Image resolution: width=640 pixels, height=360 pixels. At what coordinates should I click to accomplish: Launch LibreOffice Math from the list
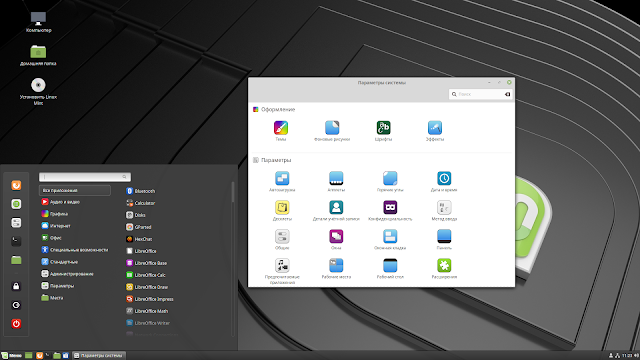(x=147, y=311)
